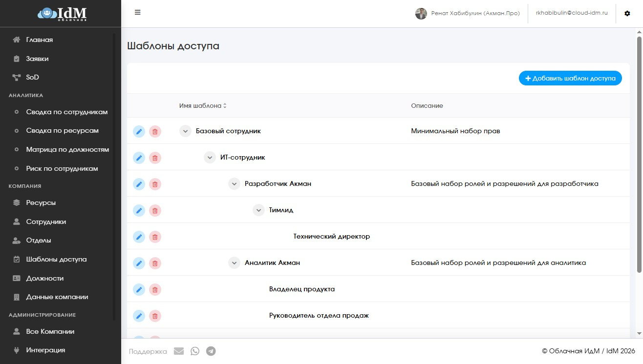The image size is (643, 364).
Task: Collapse the Разработчик Акман node
Action: tap(234, 184)
